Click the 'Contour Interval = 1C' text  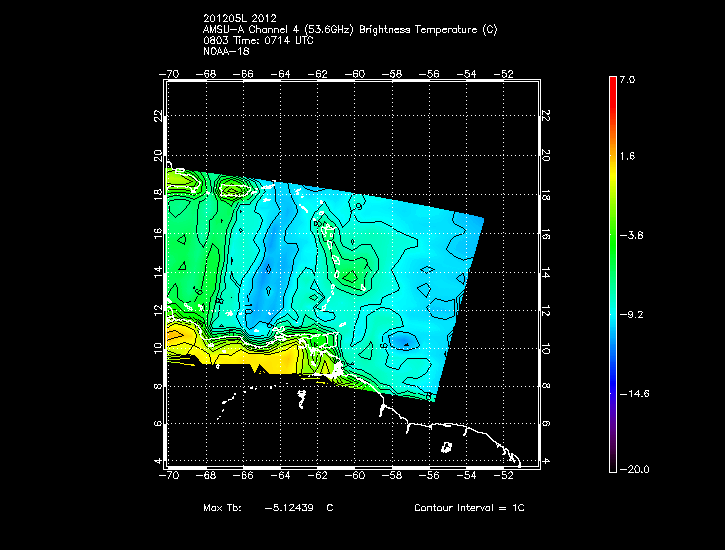coord(469,507)
